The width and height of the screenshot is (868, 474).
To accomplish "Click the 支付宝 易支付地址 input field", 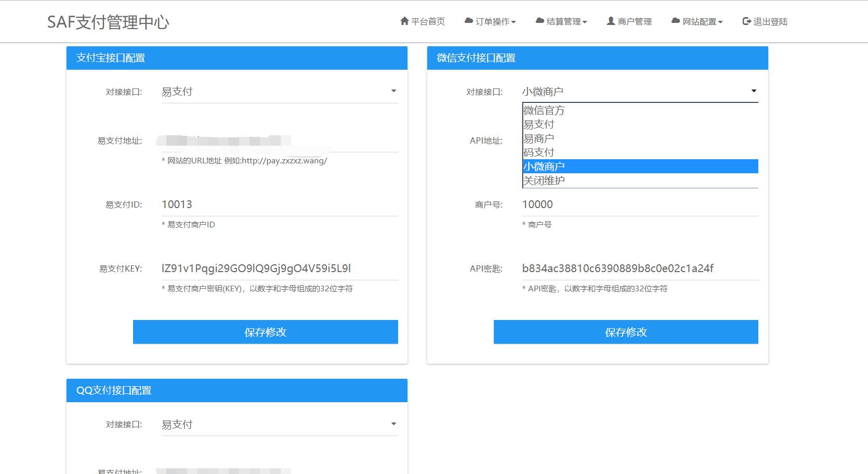I will coord(280,140).
